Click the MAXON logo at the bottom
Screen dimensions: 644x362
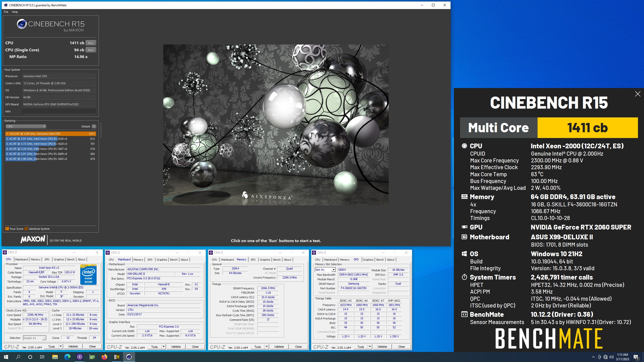pos(33,239)
